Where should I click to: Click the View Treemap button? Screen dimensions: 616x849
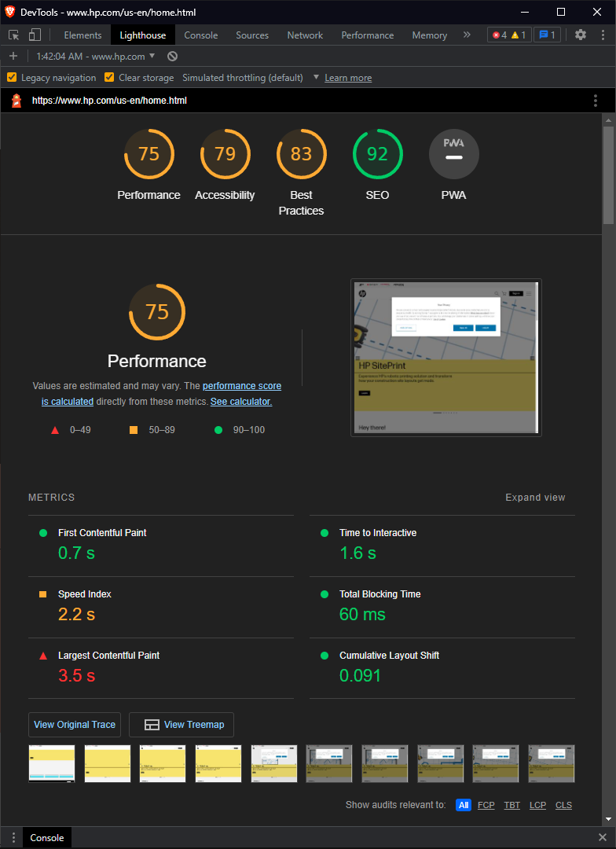[181, 725]
